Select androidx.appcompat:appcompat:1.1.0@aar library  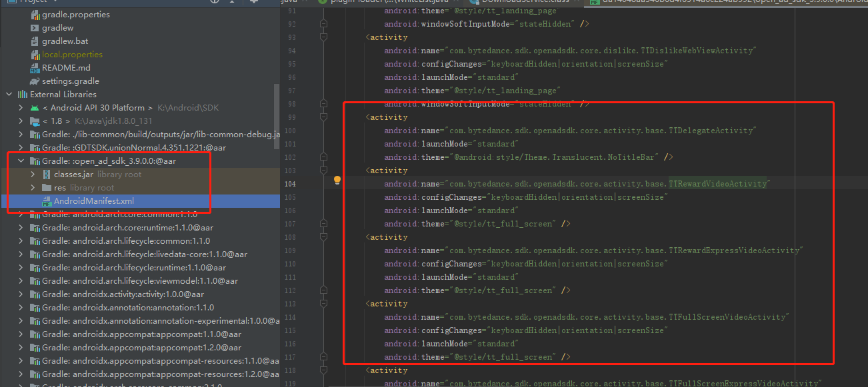point(140,334)
